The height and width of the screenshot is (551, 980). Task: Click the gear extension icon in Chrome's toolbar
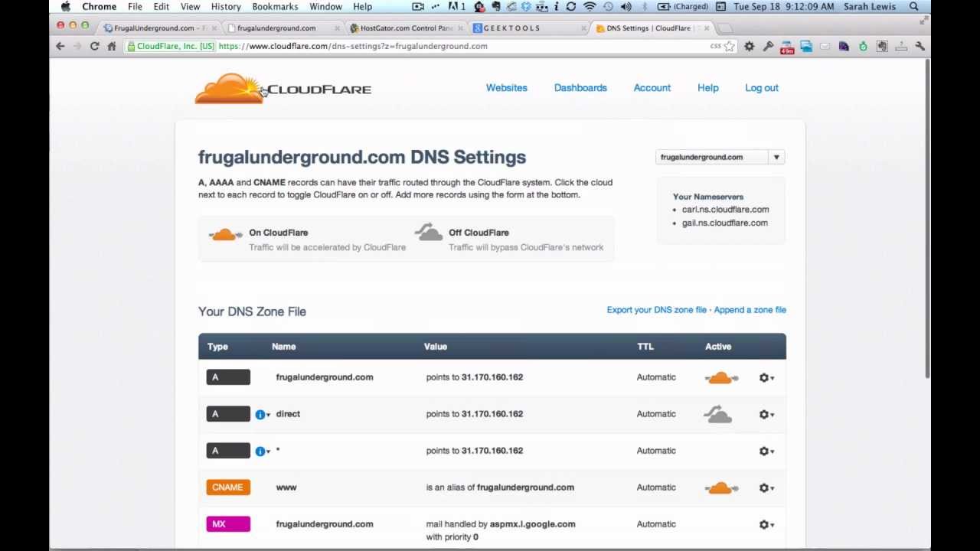tap(750, 47)
